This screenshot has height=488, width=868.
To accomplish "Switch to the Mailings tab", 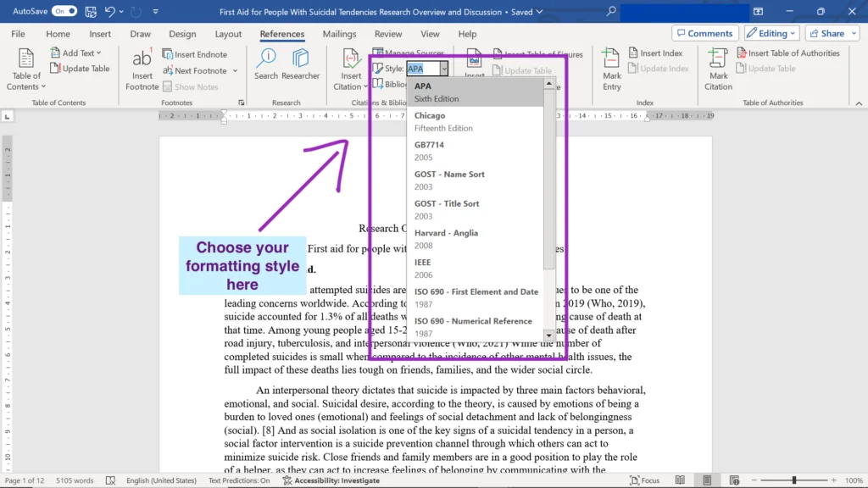I will (339, 34).
